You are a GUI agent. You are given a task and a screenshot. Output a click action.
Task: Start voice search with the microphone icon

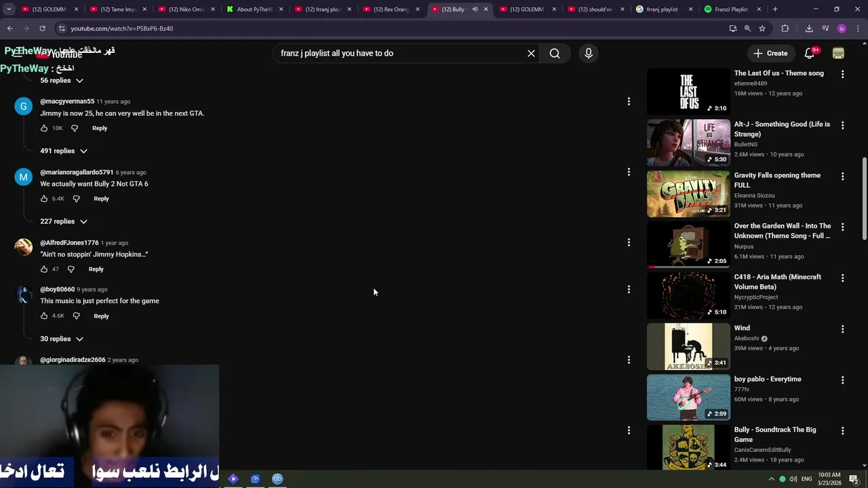click(x=588, y=54)
